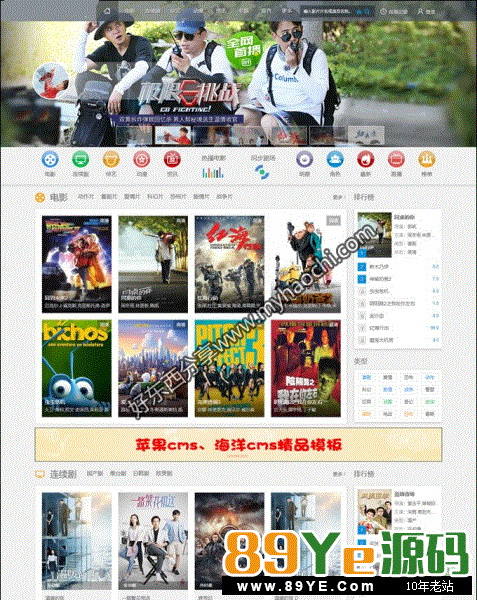Open the red flame latest category icon
This screenshot has height=600, width=477.
(x=365, y=160)
